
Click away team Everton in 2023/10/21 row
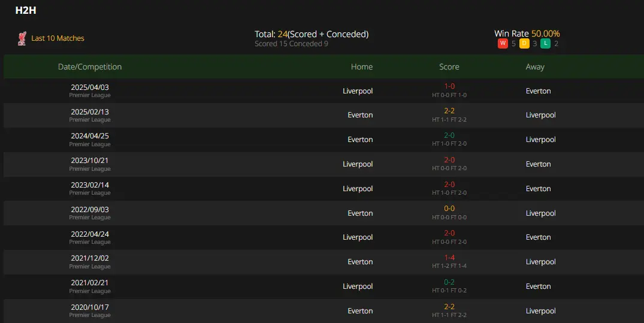tap(538, 164)
